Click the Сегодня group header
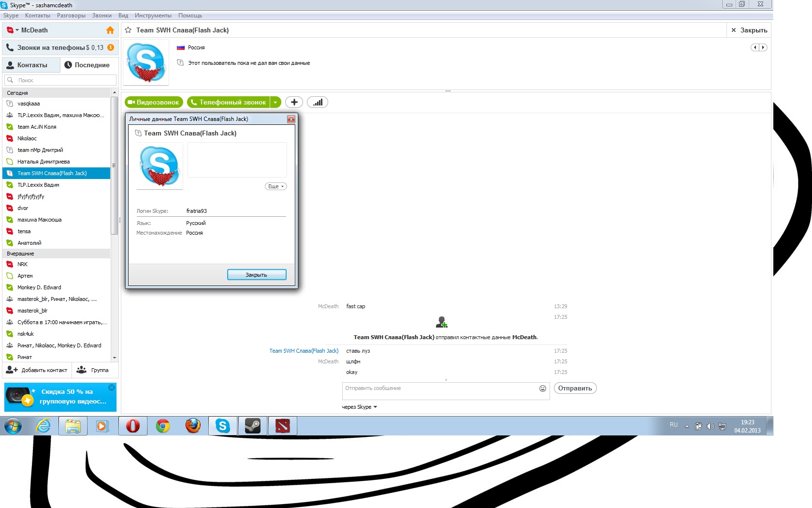The height and width of the screenshot is (508, 812). coord(57,93)
